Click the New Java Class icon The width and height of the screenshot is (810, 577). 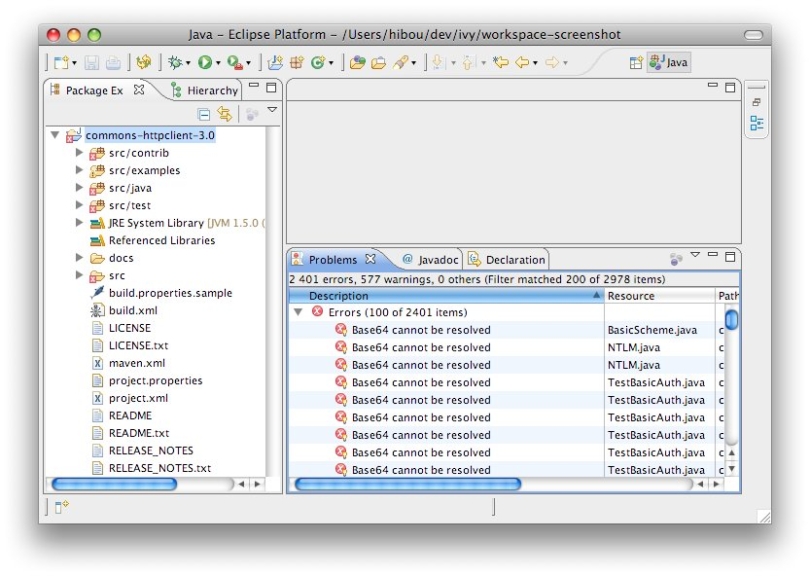click(x=319, y=62)
